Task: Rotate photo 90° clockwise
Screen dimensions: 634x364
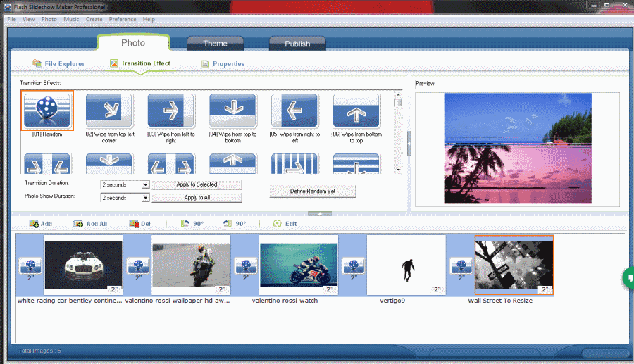Action: [235, 224]
